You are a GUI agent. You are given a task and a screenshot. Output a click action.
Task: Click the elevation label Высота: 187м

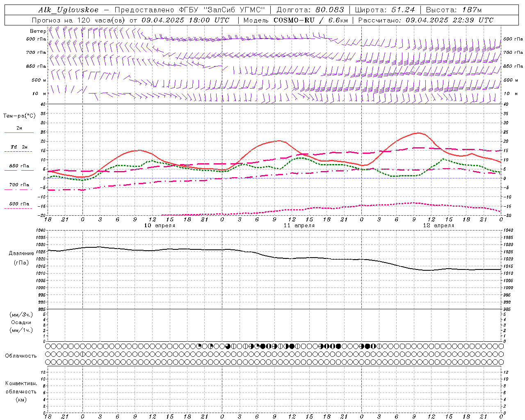point(454,10)
